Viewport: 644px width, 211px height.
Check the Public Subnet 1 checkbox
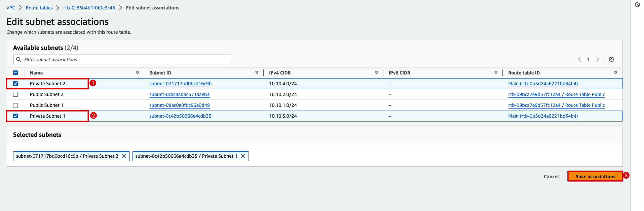pyautogui.click(x=15, y=105)
